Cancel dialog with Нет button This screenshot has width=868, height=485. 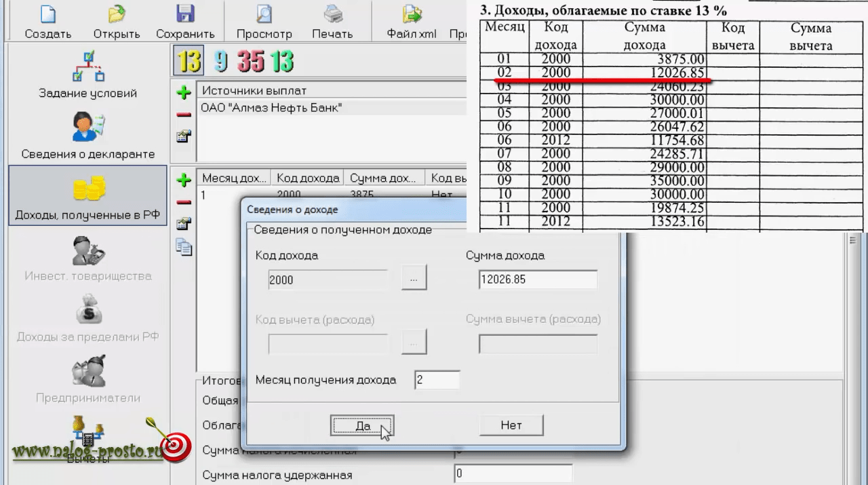pyautogui.click(x=511, y=425)
